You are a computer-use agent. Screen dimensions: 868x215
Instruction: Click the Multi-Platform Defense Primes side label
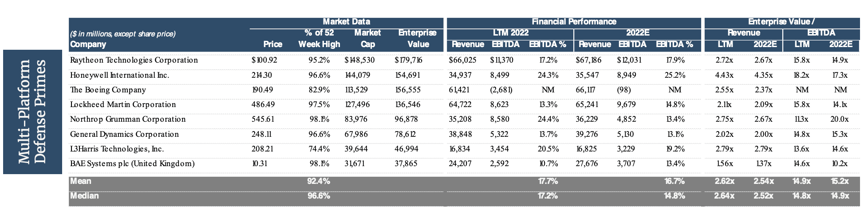(32, 111)
